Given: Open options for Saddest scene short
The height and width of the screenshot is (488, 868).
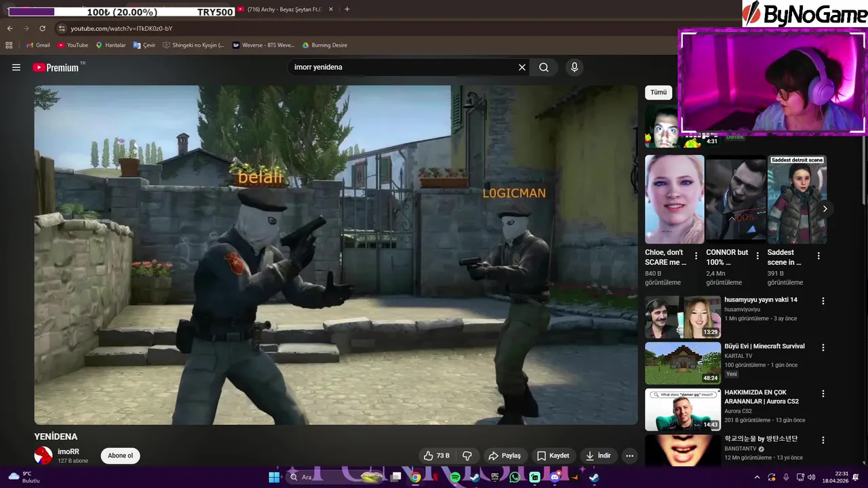Looking at the screenshot, I should (x=818, y=256).
